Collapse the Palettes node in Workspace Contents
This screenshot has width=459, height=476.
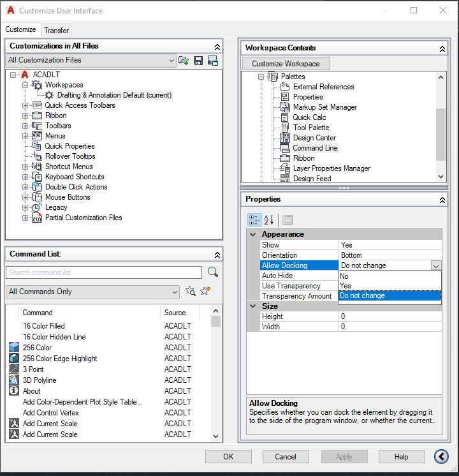coord(261,77)
